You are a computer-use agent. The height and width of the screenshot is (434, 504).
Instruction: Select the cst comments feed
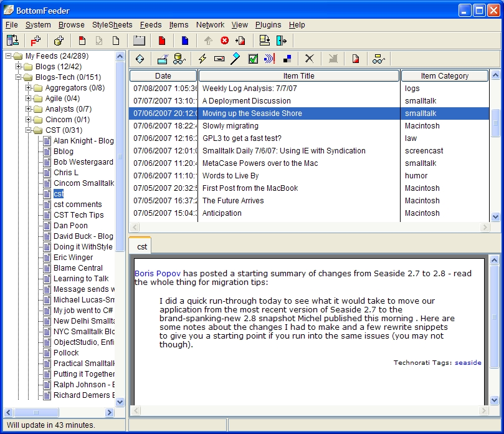point(77,205)
